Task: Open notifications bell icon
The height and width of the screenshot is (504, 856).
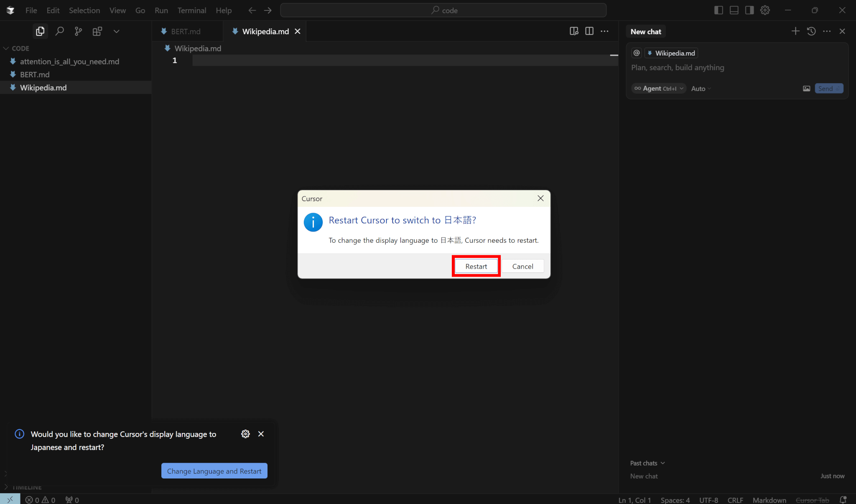Action: coord(843,500)
